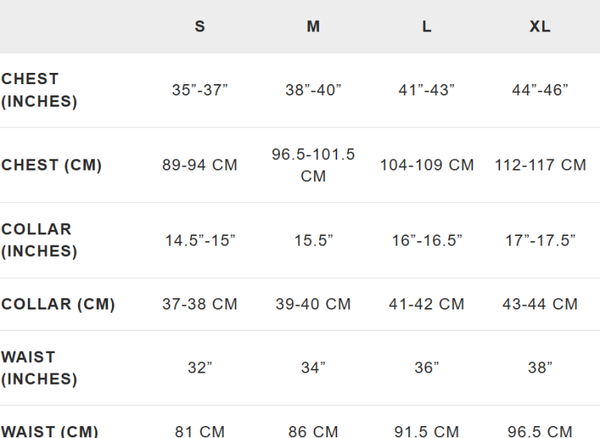Click the 89-94 CM chest cell
This screenshot has width=600, height=438.
[x=200, y=165]
